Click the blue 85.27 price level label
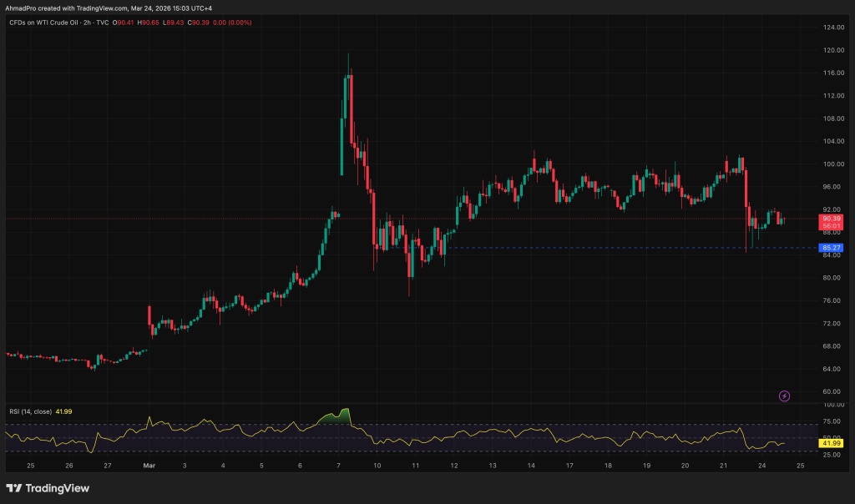The image size is (855, 504). [x=831, y=248]
